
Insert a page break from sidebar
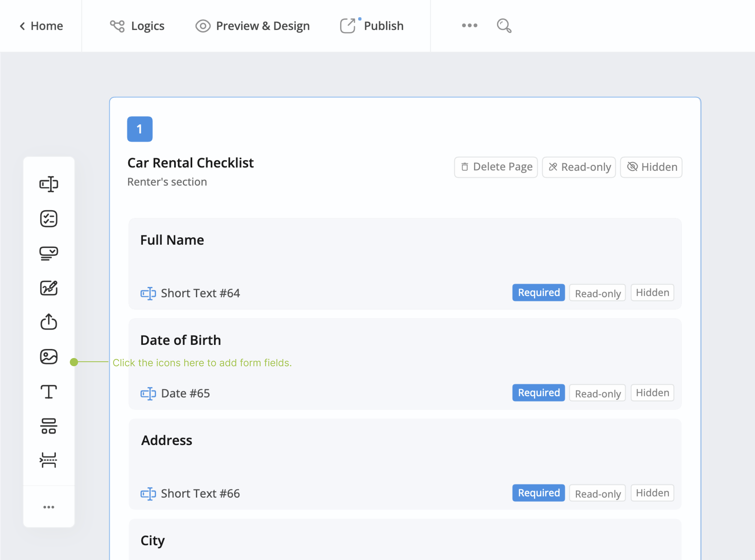[48, 460]
